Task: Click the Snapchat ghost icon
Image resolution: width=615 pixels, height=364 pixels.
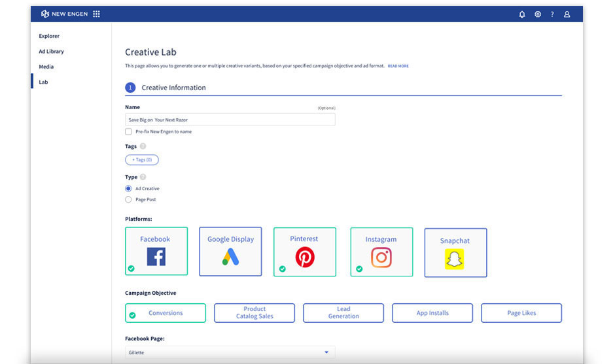Action: pos(455,259)
